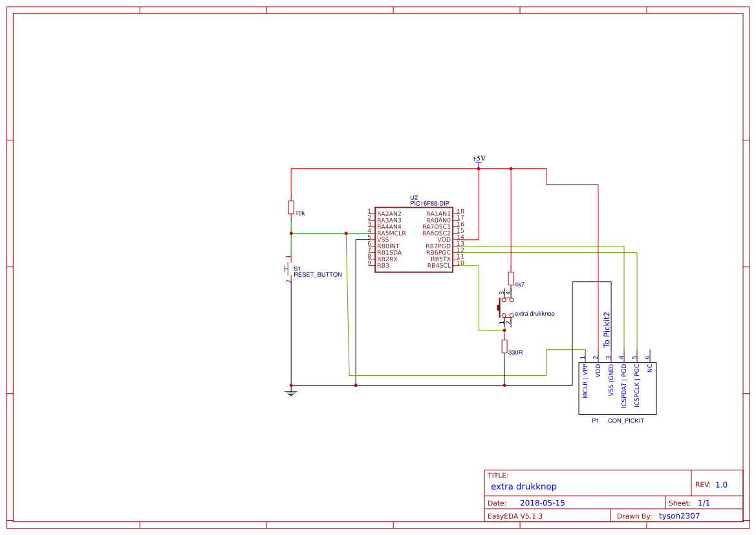
Task: Click the red +5V power rail wire
Action: tap(401, 168)
